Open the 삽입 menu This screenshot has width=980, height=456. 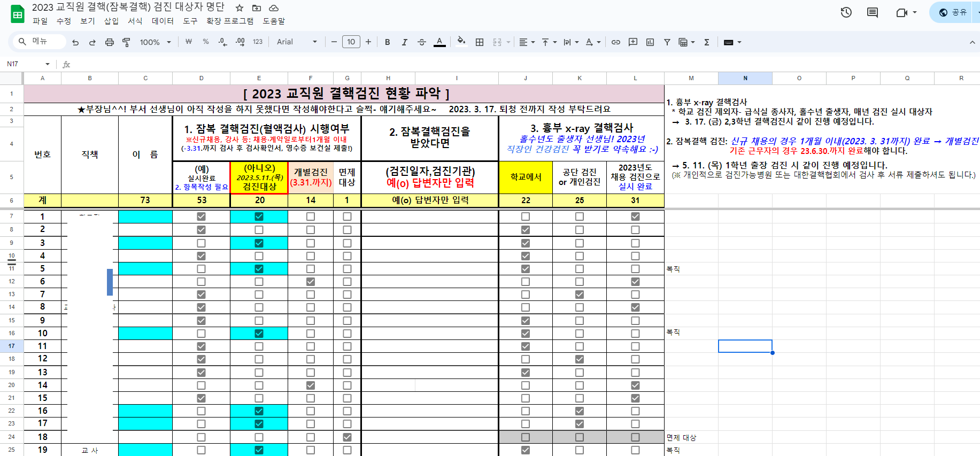[111, 21]
